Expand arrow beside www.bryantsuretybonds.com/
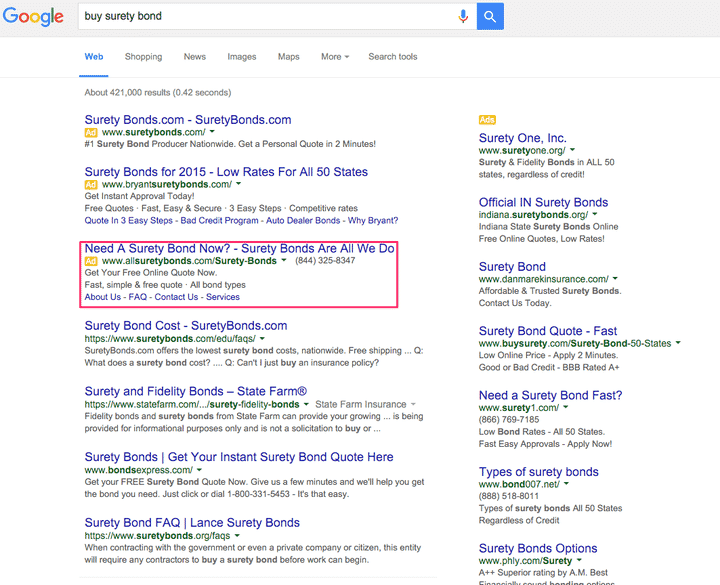 pos(238,184)
